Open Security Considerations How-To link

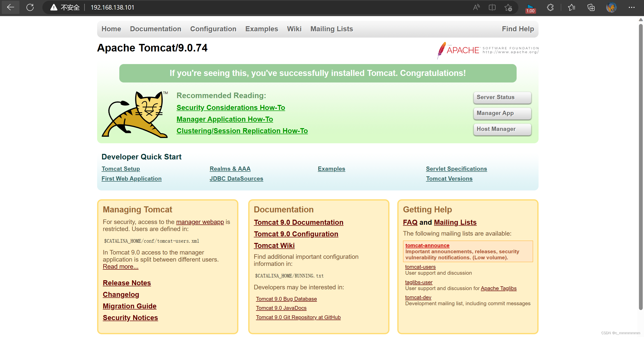231,108
